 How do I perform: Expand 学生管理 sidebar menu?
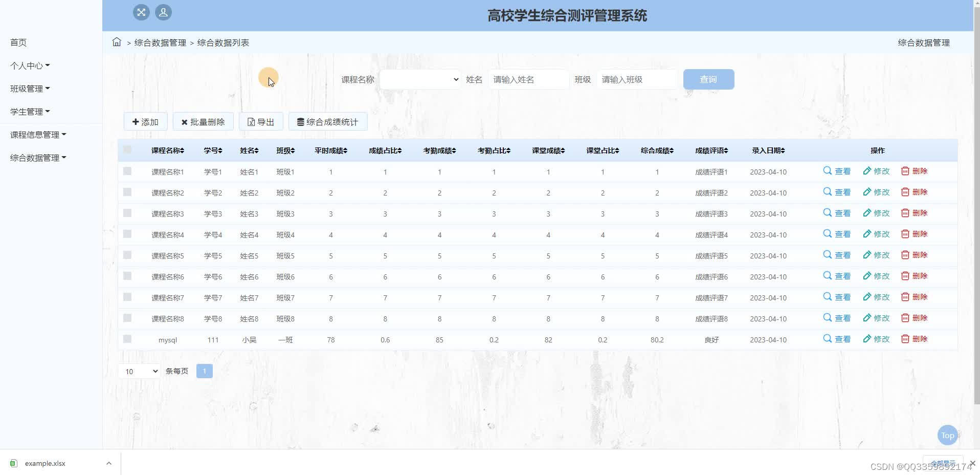(30, 112)
